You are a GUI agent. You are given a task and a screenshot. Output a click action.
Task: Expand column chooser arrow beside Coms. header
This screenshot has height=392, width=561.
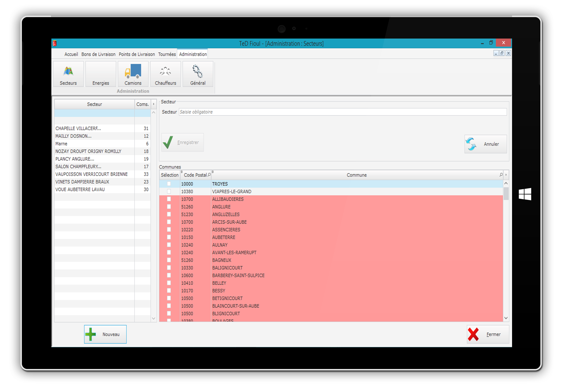click(154, 104)
